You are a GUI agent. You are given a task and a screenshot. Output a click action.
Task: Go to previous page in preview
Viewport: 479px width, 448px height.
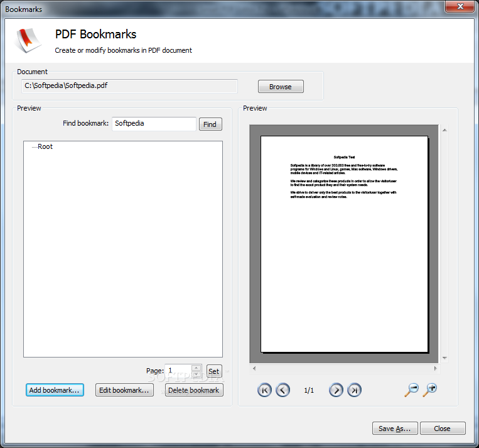coord(283,390)
